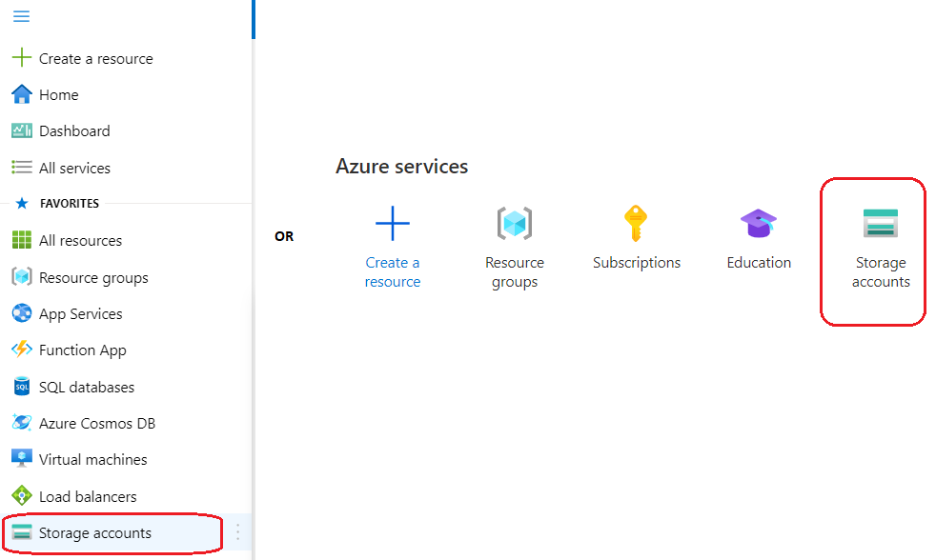Click the Function App lightning icon
Image resolution: width=936 pixels, height=560 pixels.
coord(22,350)
